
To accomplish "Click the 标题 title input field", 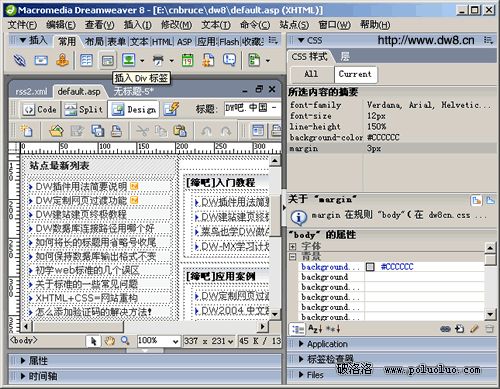I will 252,109.
